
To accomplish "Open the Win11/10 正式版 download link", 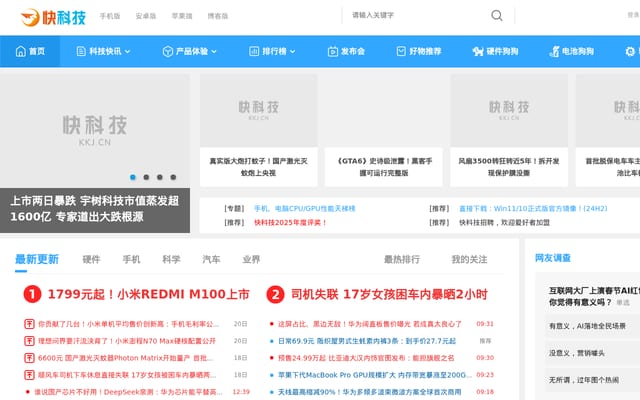I will (533, 209).
